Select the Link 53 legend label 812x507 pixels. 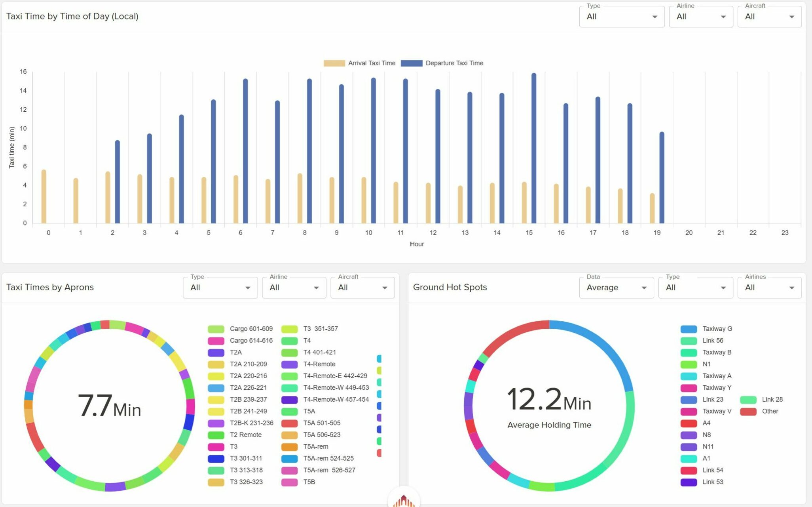(x=713, y=482)
